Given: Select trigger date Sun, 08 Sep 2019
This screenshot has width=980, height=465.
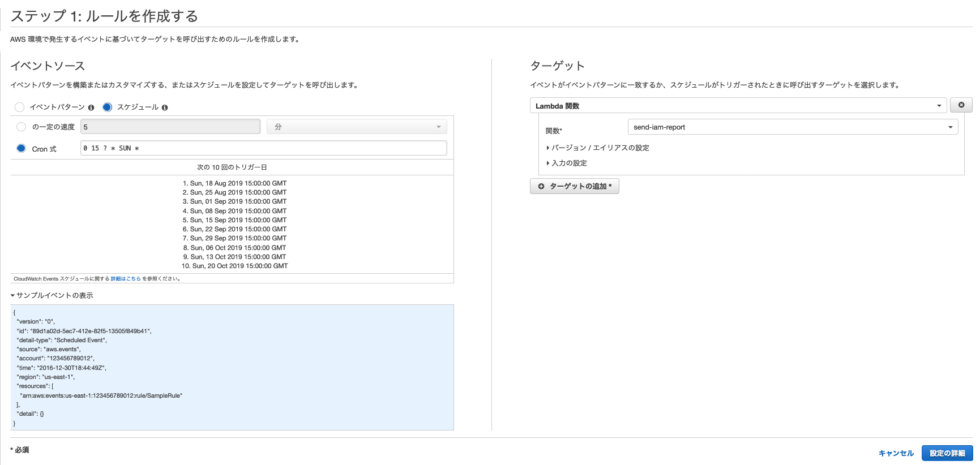Looking at the screenshot, I should click(235, 211).
